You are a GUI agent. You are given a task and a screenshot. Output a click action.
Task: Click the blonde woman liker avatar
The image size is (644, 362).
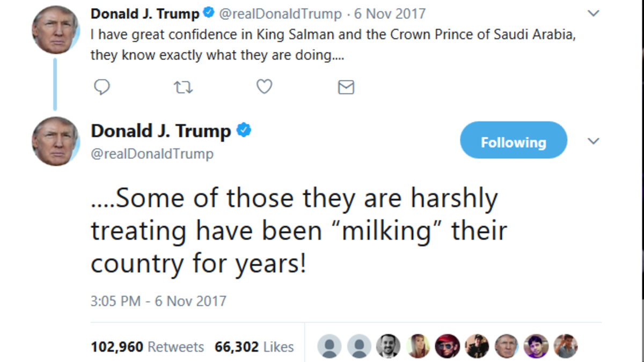[418, 346]
